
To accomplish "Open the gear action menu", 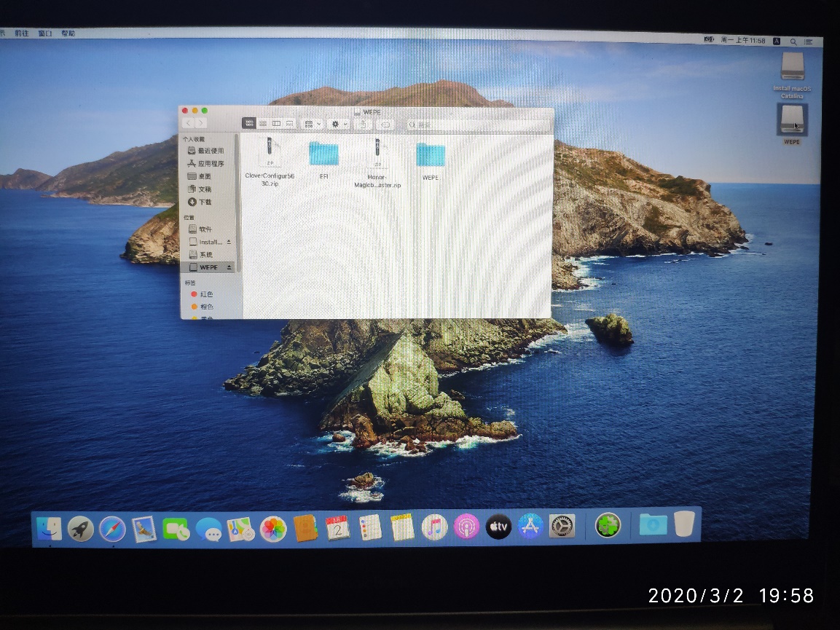I will pos(339,125).
